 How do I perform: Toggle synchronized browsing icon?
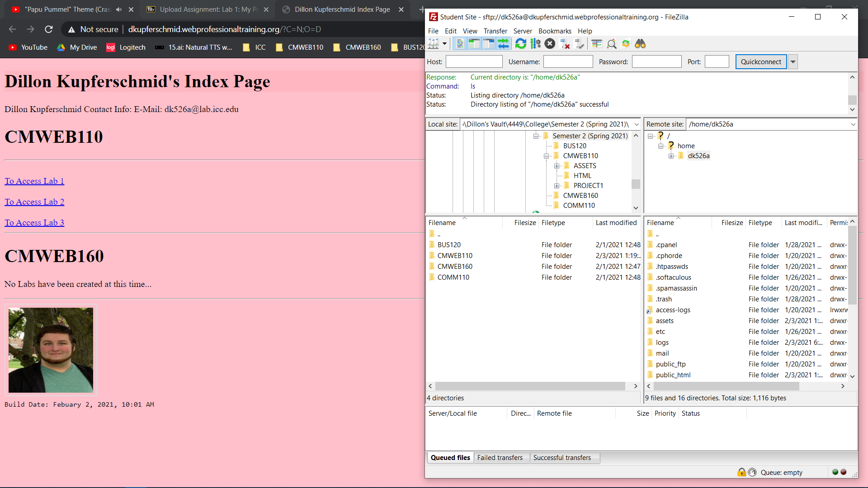point(626,44)
